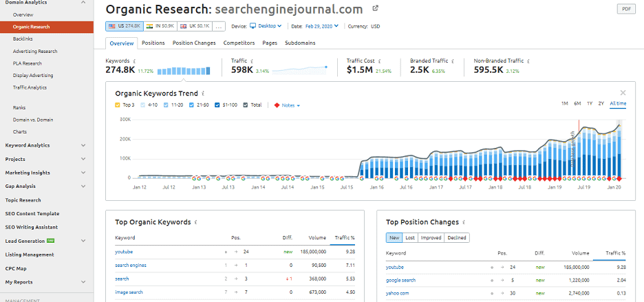Select Overview tab in Organic Research

122,43
